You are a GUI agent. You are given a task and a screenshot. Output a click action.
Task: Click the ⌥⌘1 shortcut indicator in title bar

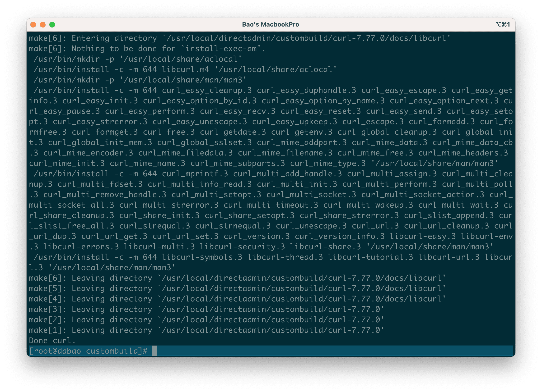[x=503, y=24]
